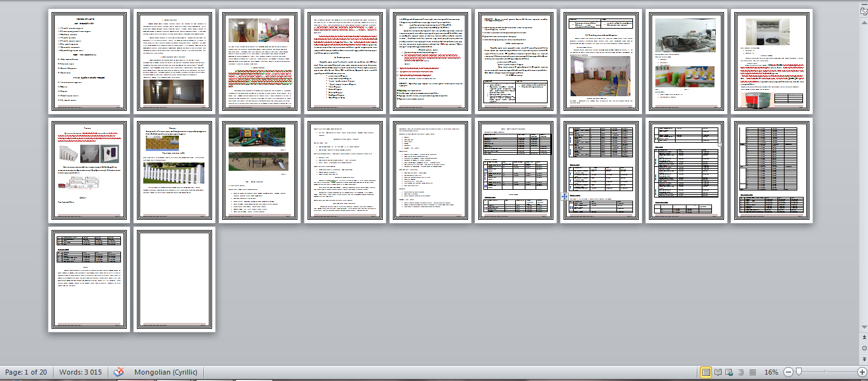Click the blank final page thumbnail

(174, 280)
